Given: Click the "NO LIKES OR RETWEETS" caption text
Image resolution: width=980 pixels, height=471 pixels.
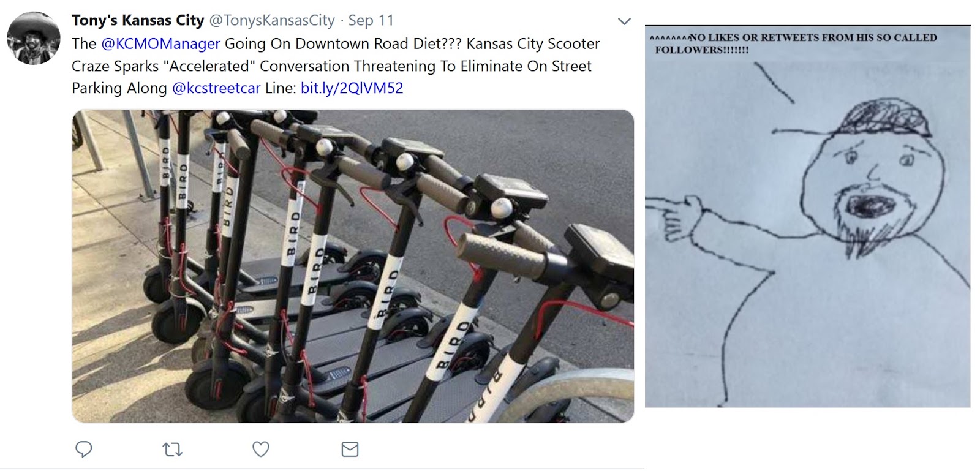Looking at the screenshot, I should [x=794, y=43].
